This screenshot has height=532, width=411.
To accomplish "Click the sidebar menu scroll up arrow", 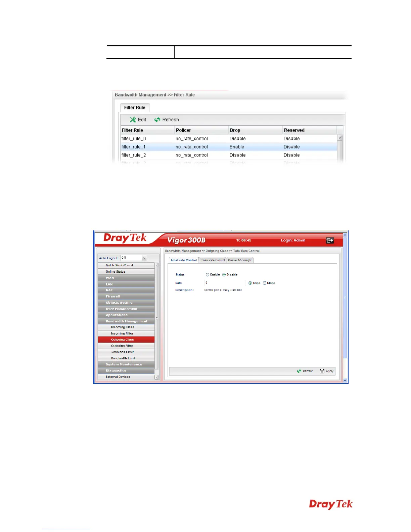I will pyautogui.click(x=156, y=265).
